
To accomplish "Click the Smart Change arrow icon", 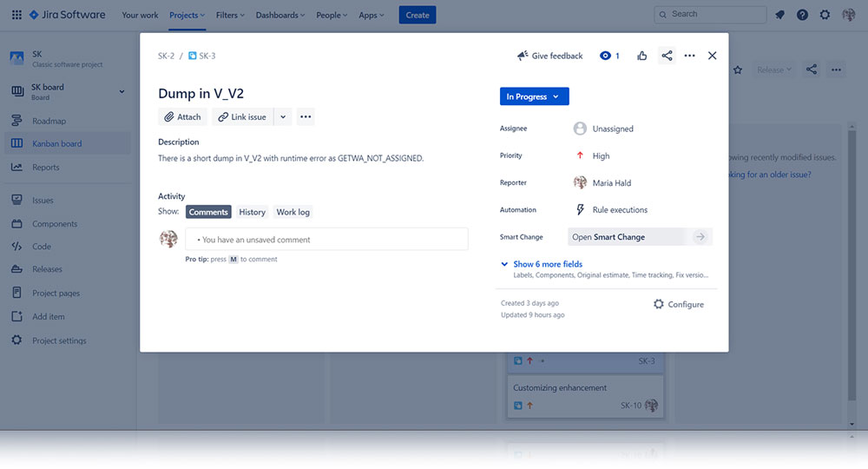I will click(700, 237).
